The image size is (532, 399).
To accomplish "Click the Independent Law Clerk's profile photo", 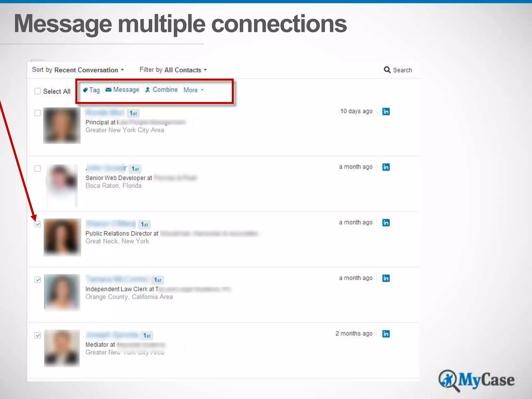I will [x=62, y=292].
